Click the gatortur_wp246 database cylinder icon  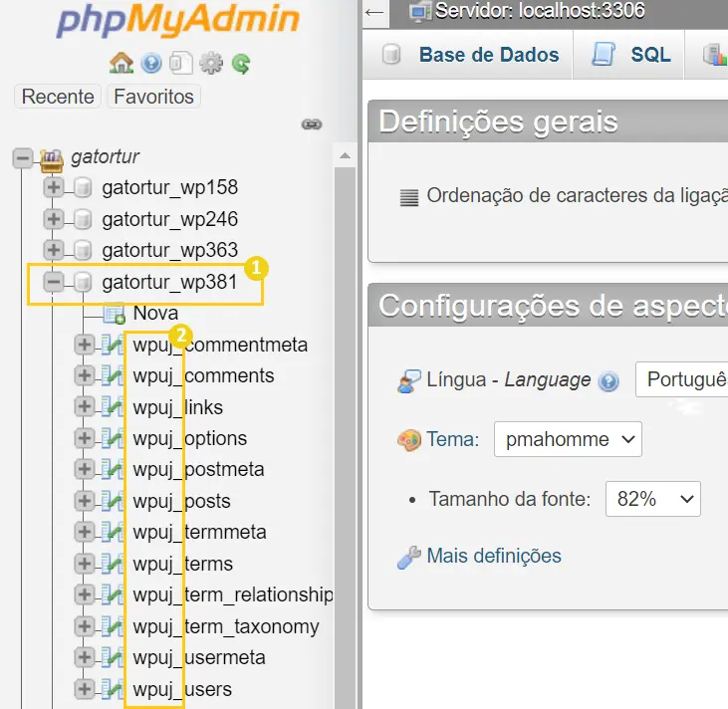[83, 219]
